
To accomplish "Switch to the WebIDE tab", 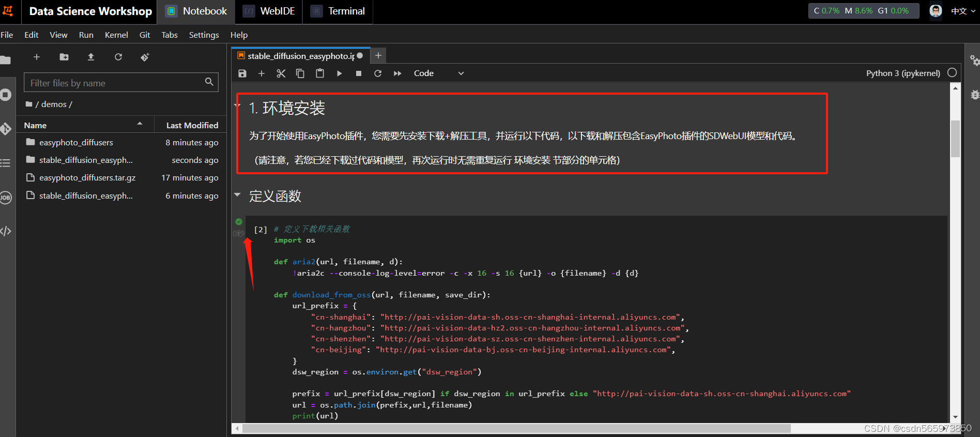I will (x=269, y=11).
